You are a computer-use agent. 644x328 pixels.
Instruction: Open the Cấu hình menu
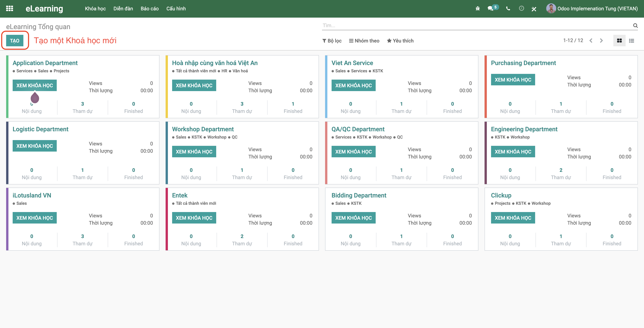click(176, 8)
